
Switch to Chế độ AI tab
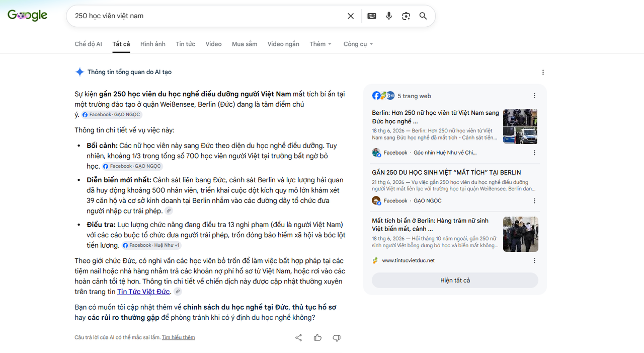88,44
